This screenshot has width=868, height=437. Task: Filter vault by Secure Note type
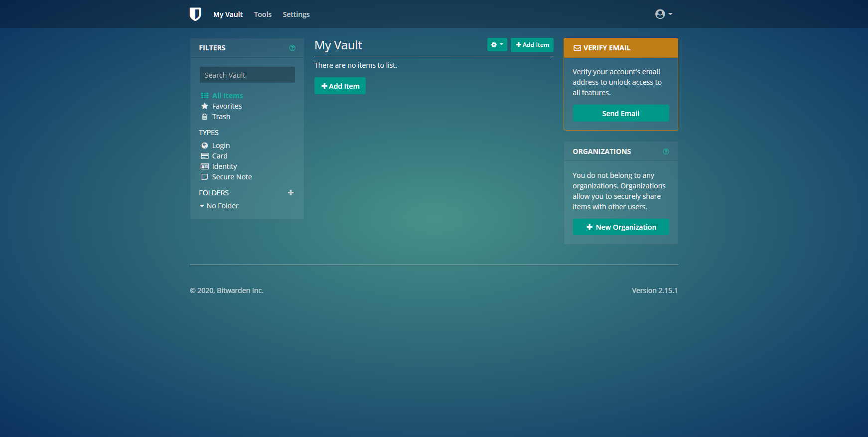click(x=232, y=177)
